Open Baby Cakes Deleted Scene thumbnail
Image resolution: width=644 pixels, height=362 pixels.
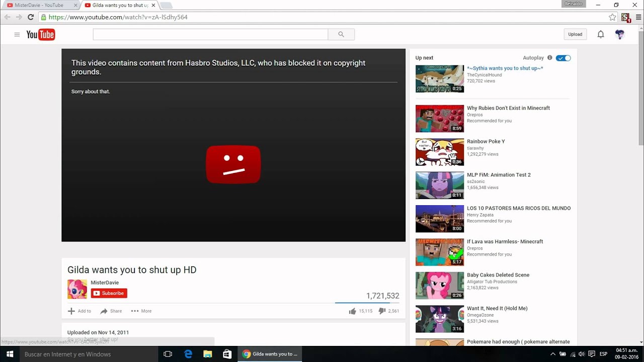[440, 286]
